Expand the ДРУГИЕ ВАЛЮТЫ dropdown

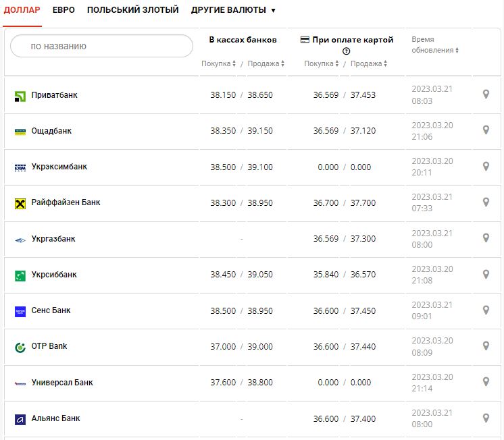coord(233,10)
